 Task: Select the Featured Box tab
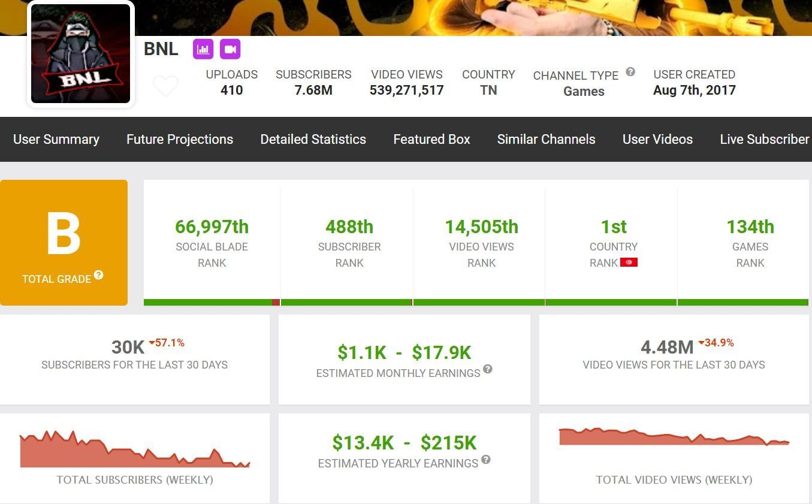(431, 139)
